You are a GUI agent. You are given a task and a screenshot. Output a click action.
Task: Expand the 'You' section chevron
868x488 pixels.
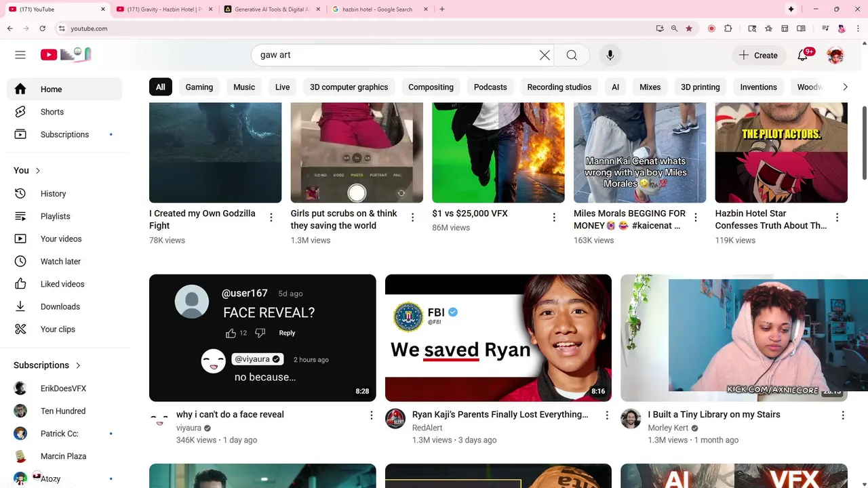point(38,171)
